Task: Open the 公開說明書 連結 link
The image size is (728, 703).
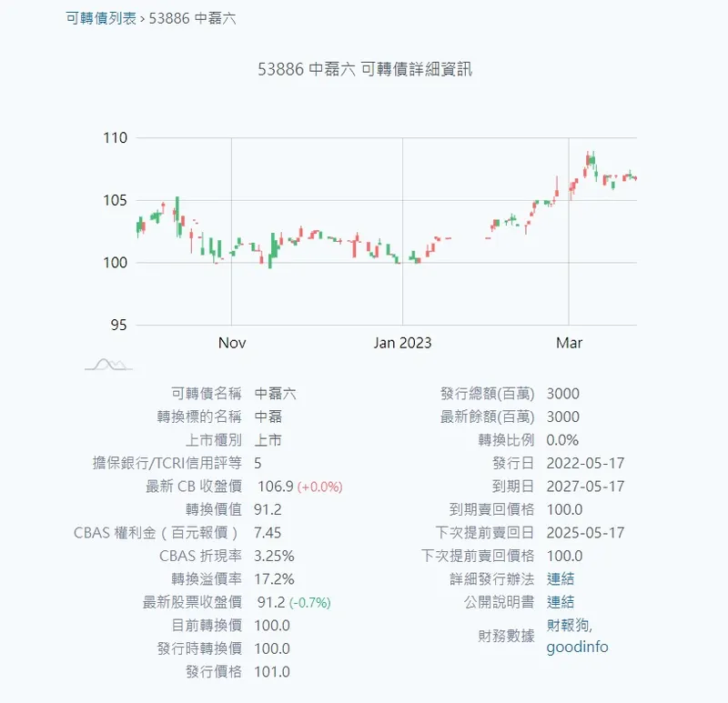Action: [560, 602]
